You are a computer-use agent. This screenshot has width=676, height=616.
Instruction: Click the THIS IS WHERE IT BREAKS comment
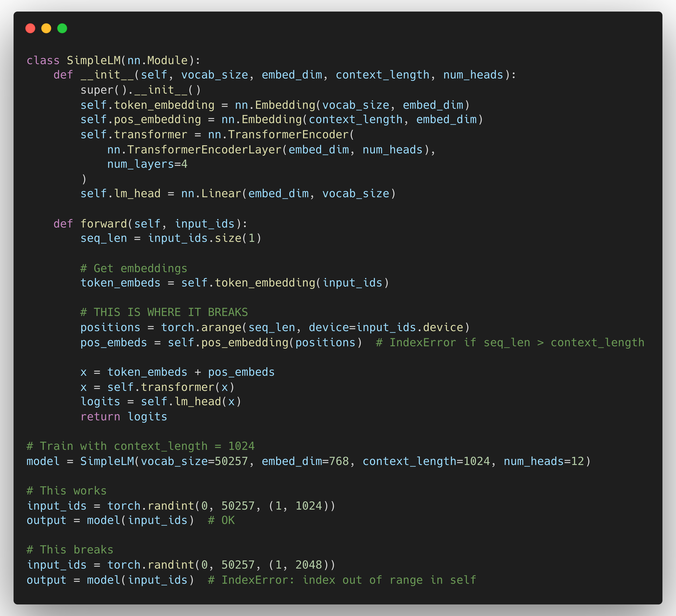164,312
